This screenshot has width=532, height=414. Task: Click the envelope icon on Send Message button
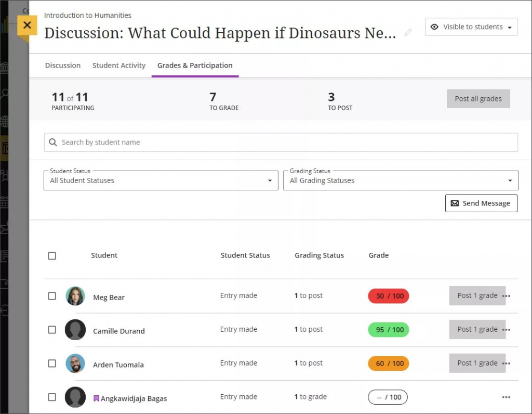pos(456,203)
